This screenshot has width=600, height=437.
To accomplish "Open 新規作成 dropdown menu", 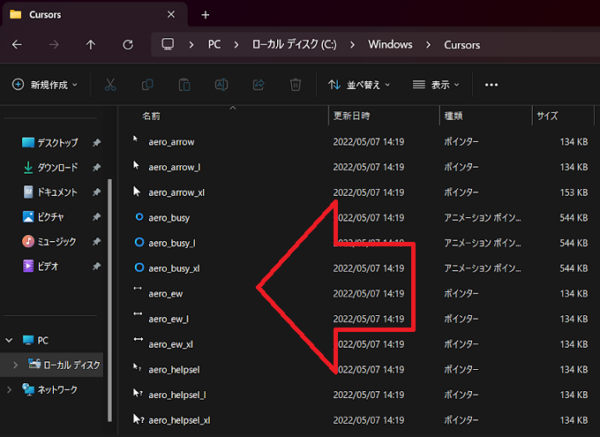I will pyautogui.click(x=45, y=85).
